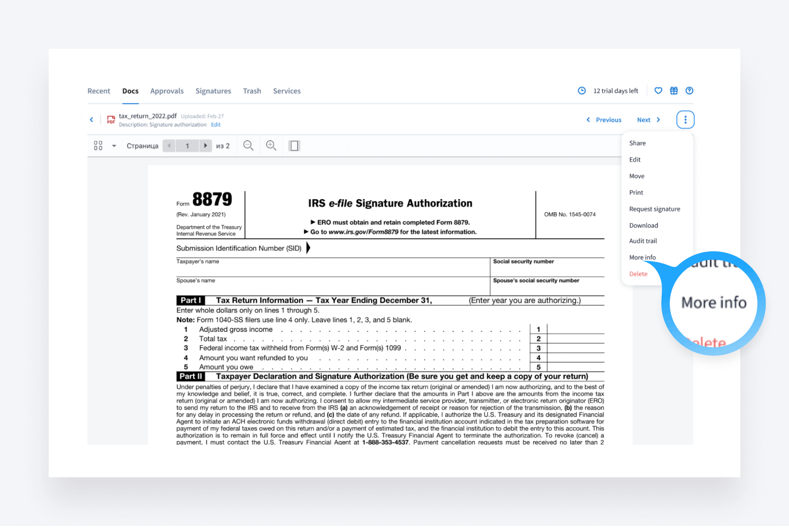The width and height of the screenshot is (789, 532).
Task: Zoom in on the PDF document
Action: (271, 146)
